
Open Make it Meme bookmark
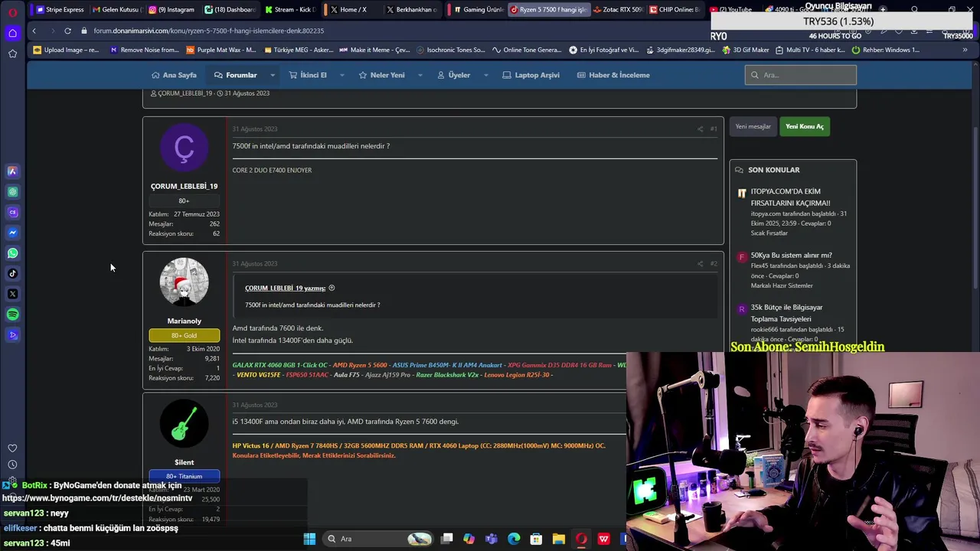374,50
